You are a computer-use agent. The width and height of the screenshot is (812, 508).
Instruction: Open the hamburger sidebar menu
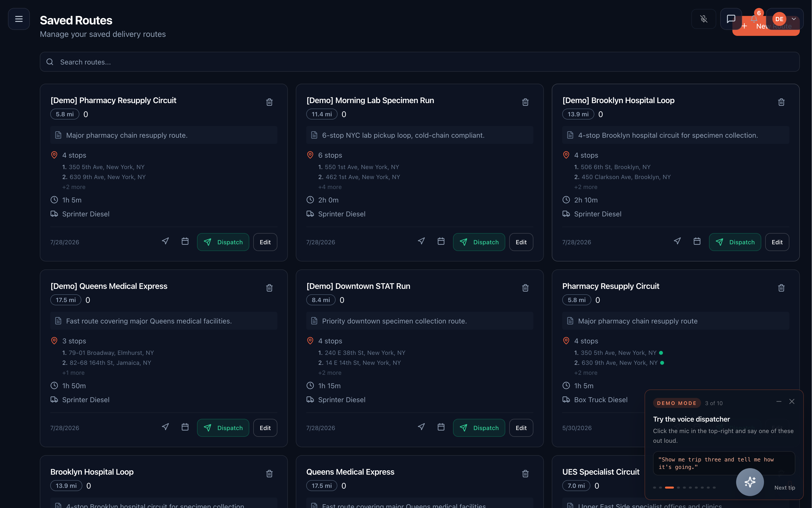click(19, 19)
